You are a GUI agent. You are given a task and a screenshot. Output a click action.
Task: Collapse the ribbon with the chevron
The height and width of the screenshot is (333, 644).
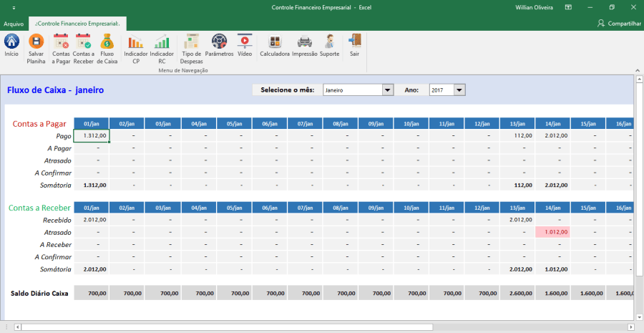[637, 70]
